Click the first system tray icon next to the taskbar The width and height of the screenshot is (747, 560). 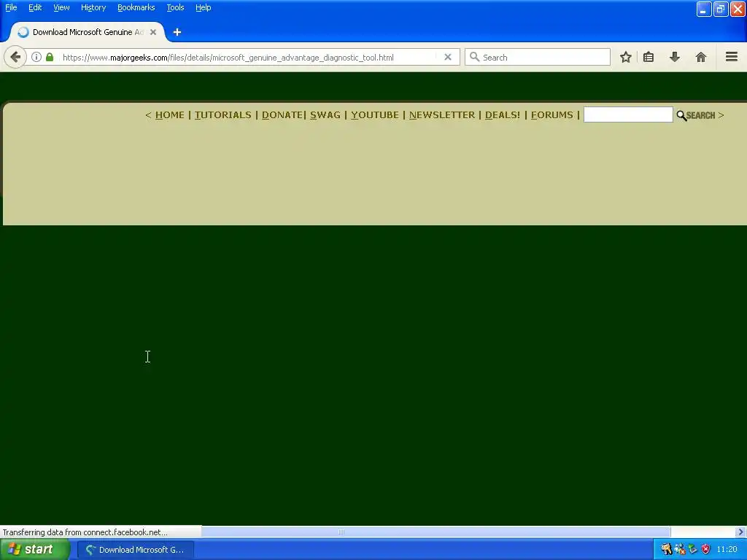(x=667, y=550)
